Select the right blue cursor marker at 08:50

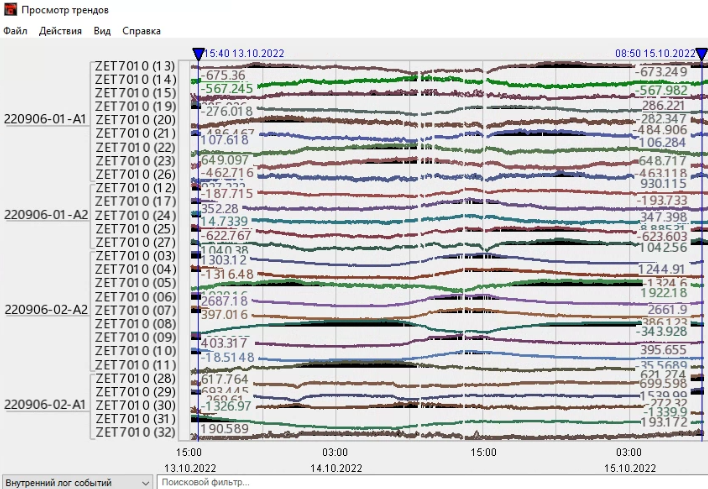(x=702, y=53)
